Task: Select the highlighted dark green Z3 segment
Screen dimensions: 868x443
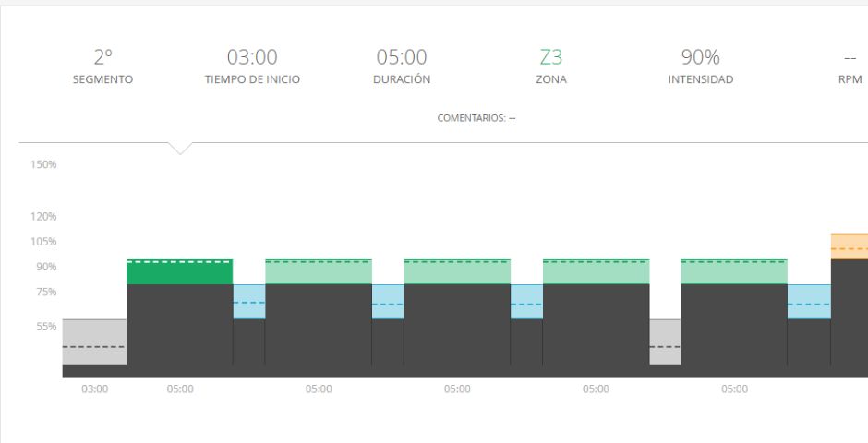Action: point(179,271)
